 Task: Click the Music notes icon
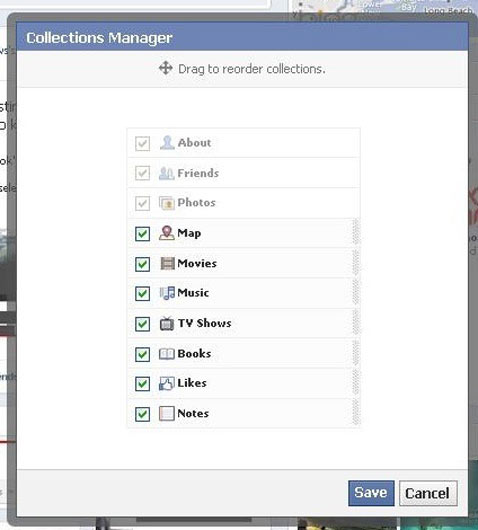point(167,293)
